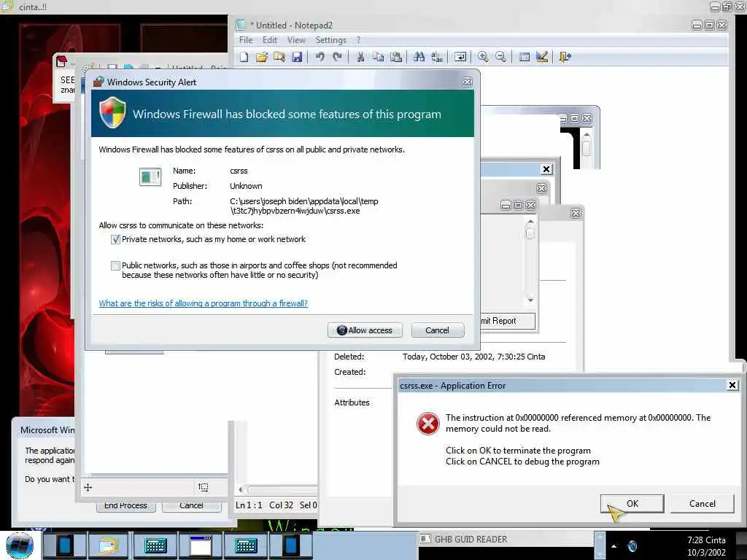Click the scroll-down arrow above Submit Report

point(530,300)
